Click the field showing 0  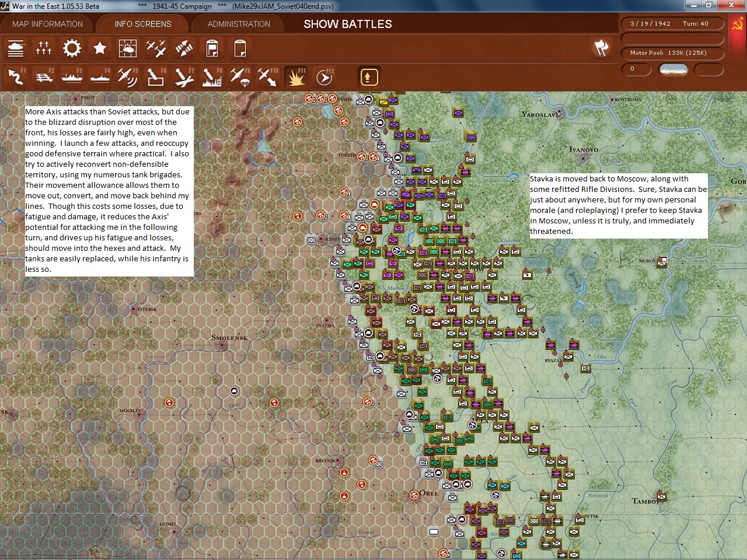(637, 69)
